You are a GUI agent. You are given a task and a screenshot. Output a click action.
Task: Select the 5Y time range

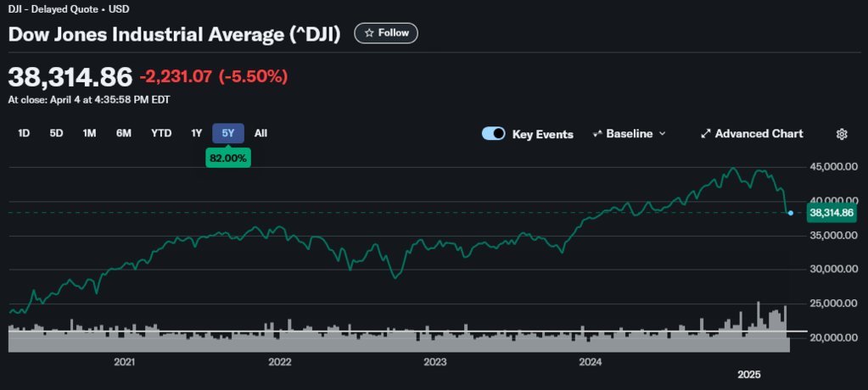click(x=228, y=133)
